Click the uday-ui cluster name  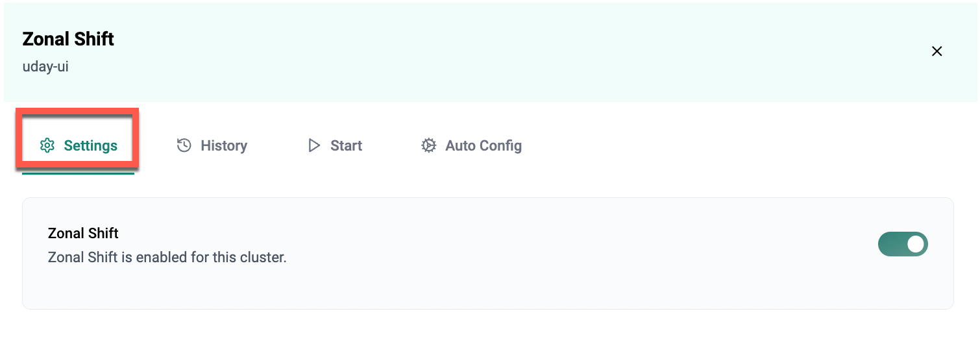point(45,66)
